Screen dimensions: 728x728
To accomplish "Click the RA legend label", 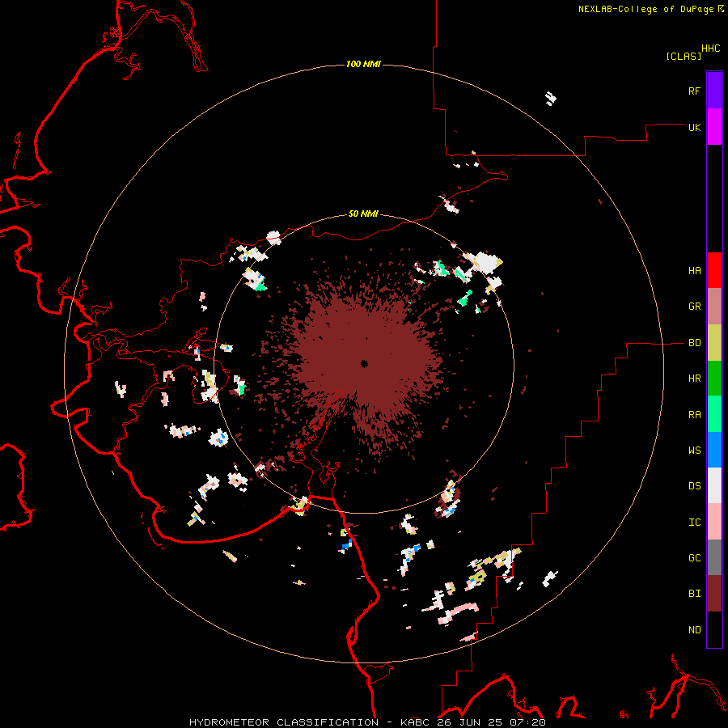I will click(695, 415).
